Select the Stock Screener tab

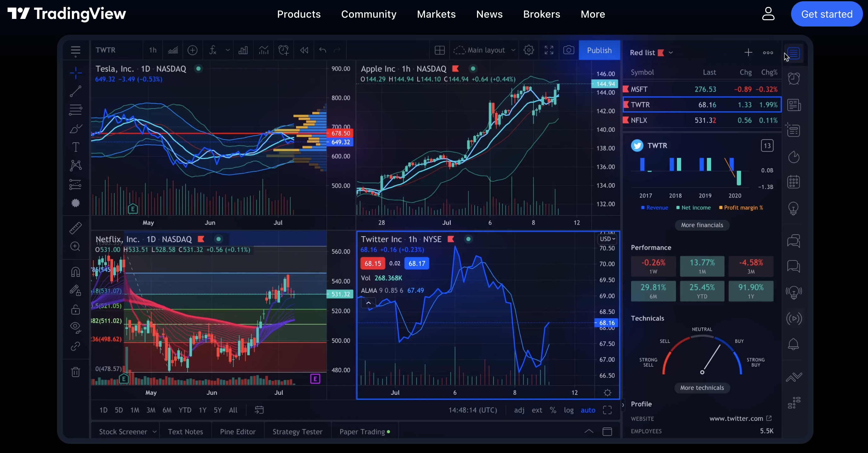click(124, 431)
